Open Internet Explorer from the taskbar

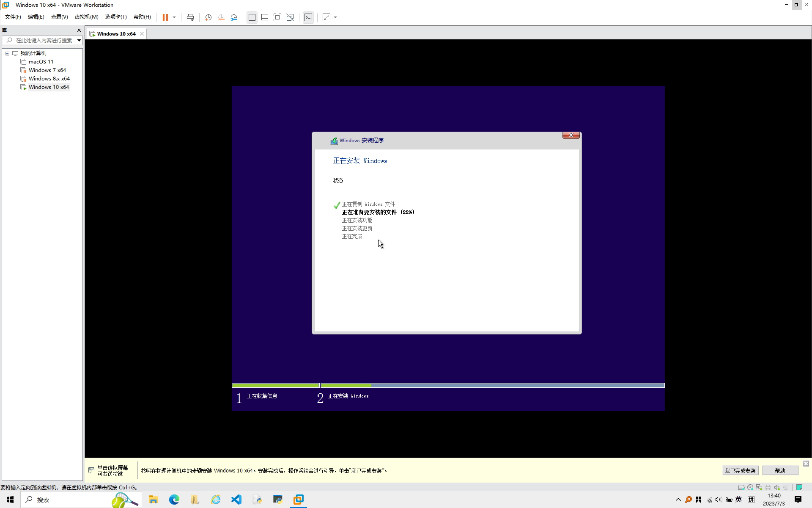tap(216, 500)
